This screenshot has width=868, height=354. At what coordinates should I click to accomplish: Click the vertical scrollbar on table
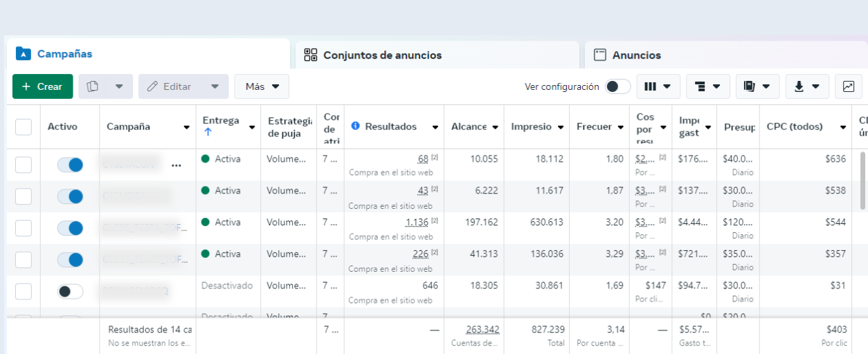(x=862, y=180)
